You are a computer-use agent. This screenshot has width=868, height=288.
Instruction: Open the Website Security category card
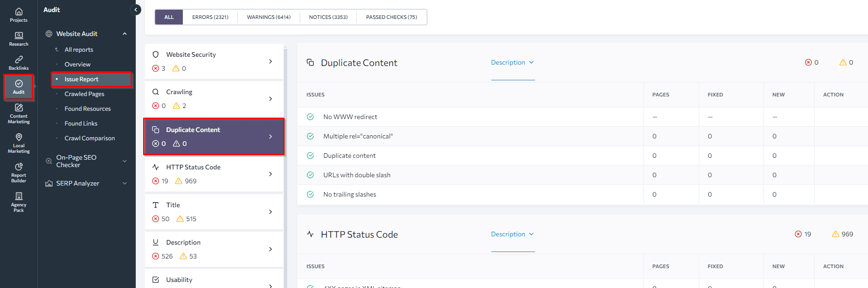(214, 61)
